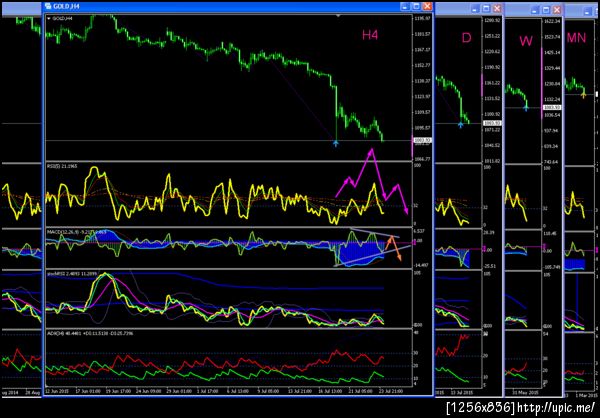Close the GOLD,H4 chart window

pos(428,7)
